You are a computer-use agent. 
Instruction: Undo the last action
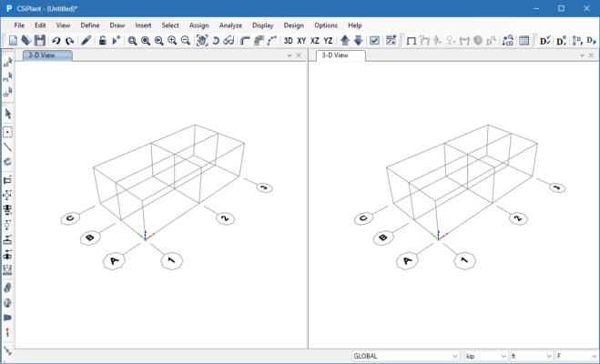tap(56, 41)
